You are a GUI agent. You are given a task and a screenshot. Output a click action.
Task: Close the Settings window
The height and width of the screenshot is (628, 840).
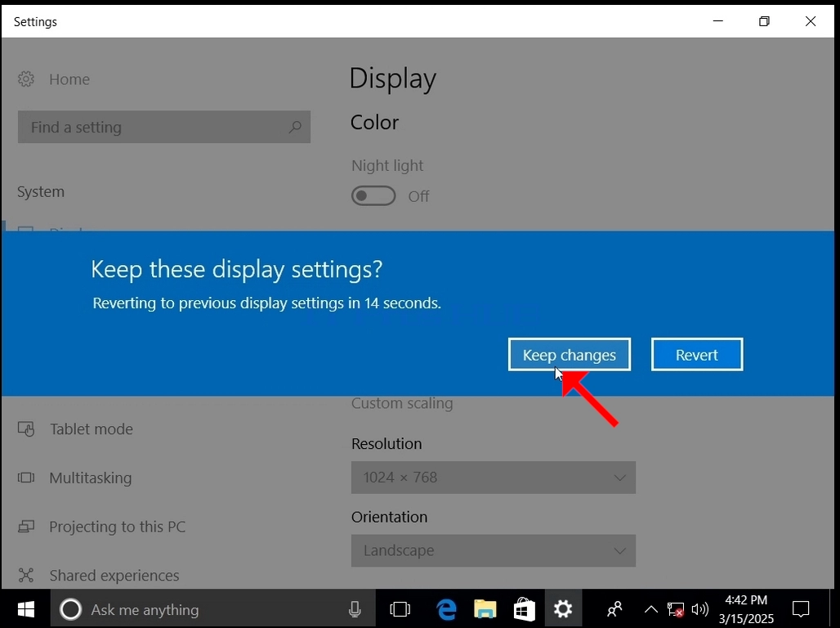coord(811,21)
